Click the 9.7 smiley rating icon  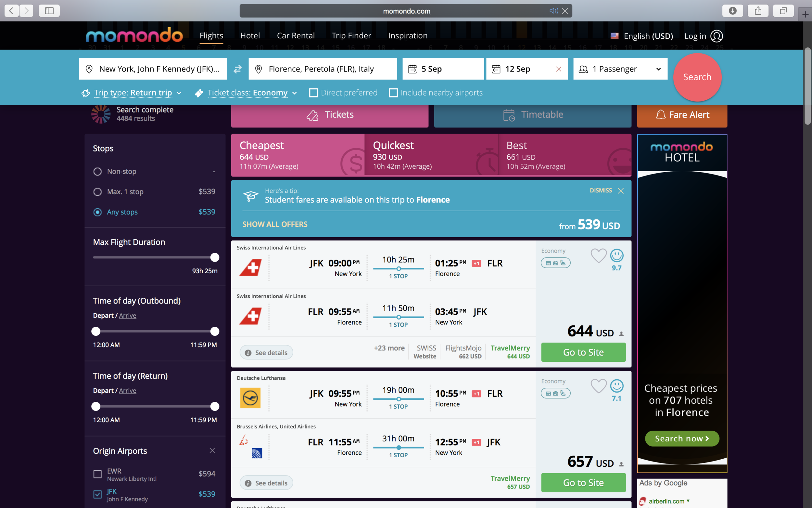click(617, 256)
